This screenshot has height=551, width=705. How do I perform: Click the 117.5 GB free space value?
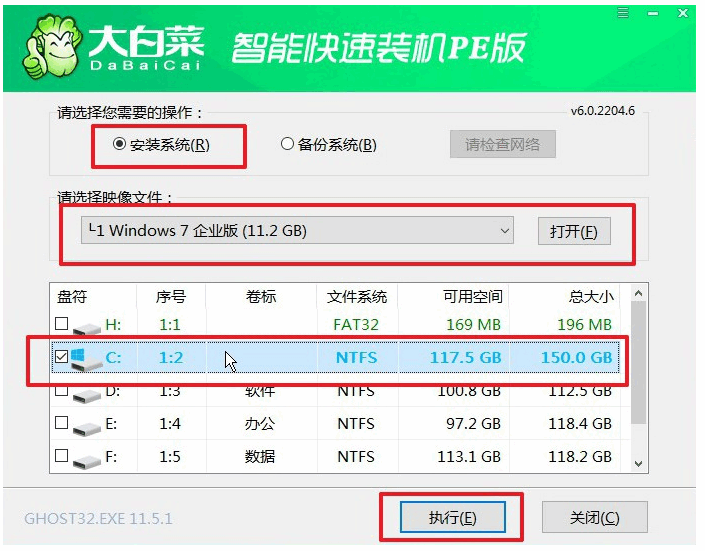pyautogui.click(x=465, y=358)
